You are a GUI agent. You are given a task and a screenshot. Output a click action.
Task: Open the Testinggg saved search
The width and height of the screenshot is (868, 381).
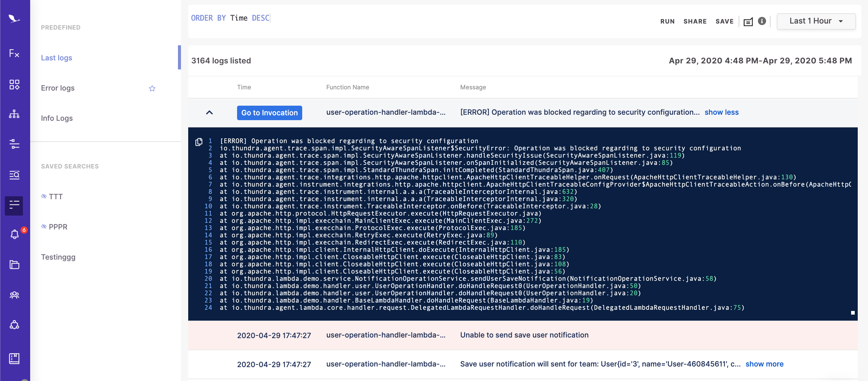point(58,257)
